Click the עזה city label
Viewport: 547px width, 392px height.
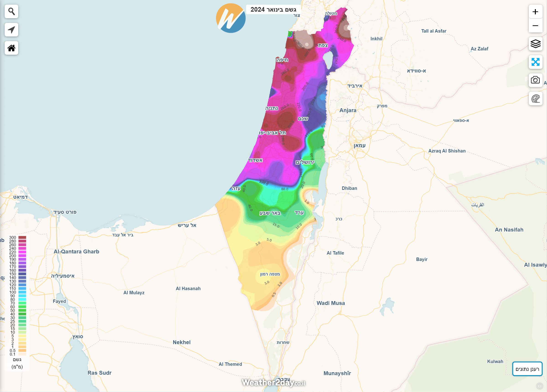[236, 188]
